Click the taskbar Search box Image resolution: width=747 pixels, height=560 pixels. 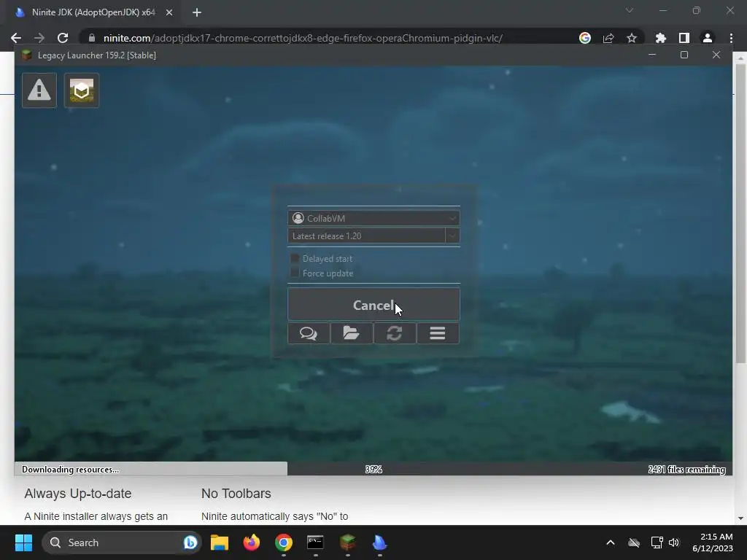coord(122,542)
